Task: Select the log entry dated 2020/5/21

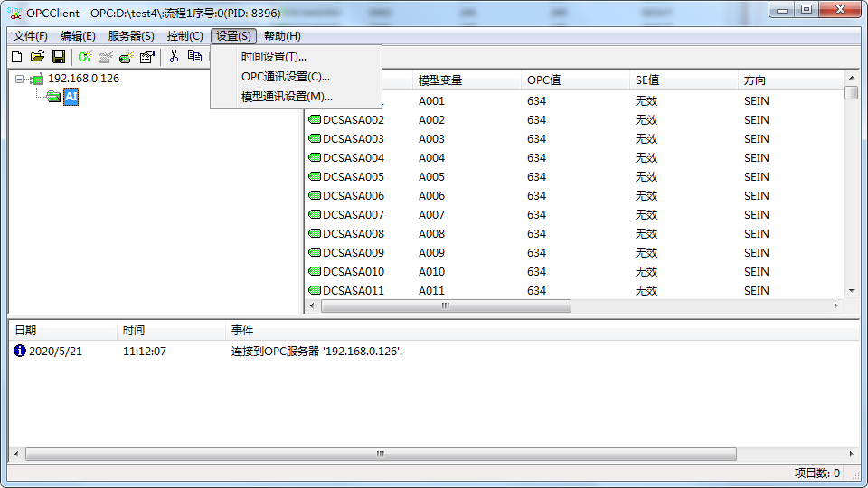Action: click(x=54, y=351)
